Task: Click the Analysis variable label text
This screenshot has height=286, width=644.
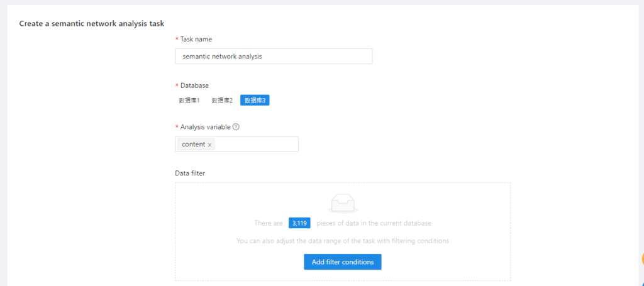Action: pos(205,126)
